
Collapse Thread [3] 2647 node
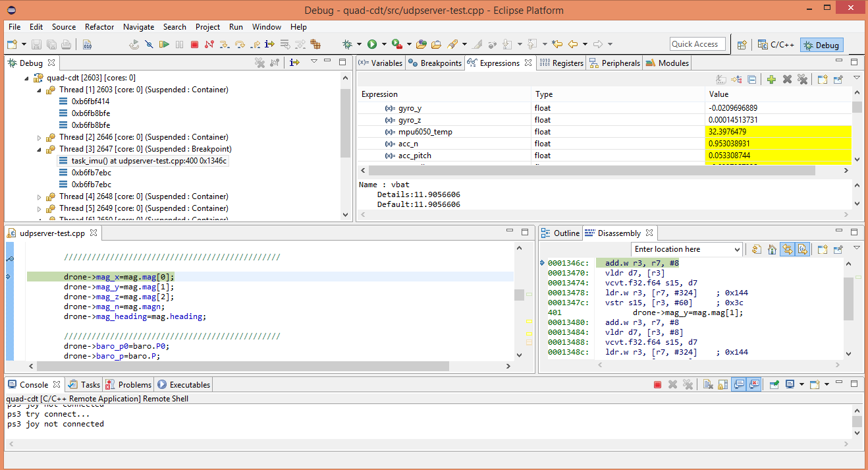point(40,150)
